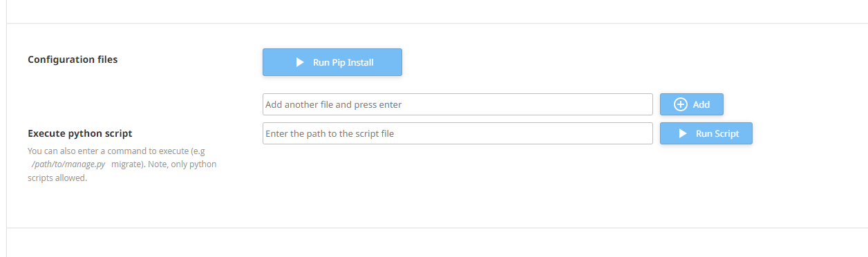
Task: Click the divider line below the script section
Action: click(x=437, y=227)
